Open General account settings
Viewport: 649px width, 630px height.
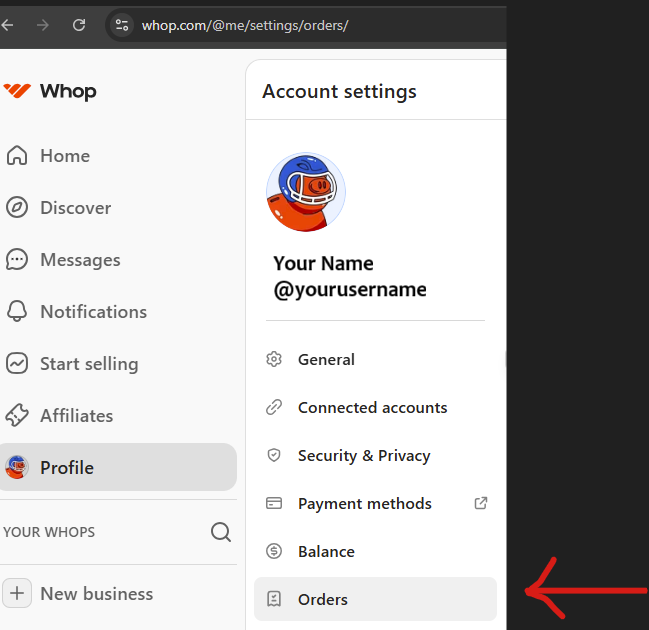click(326, 360)
